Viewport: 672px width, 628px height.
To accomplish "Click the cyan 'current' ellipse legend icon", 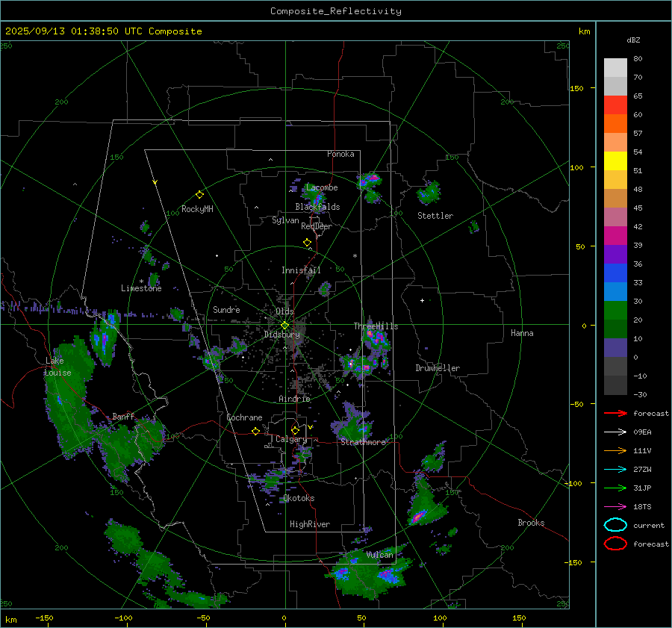I will pos(615,525).
